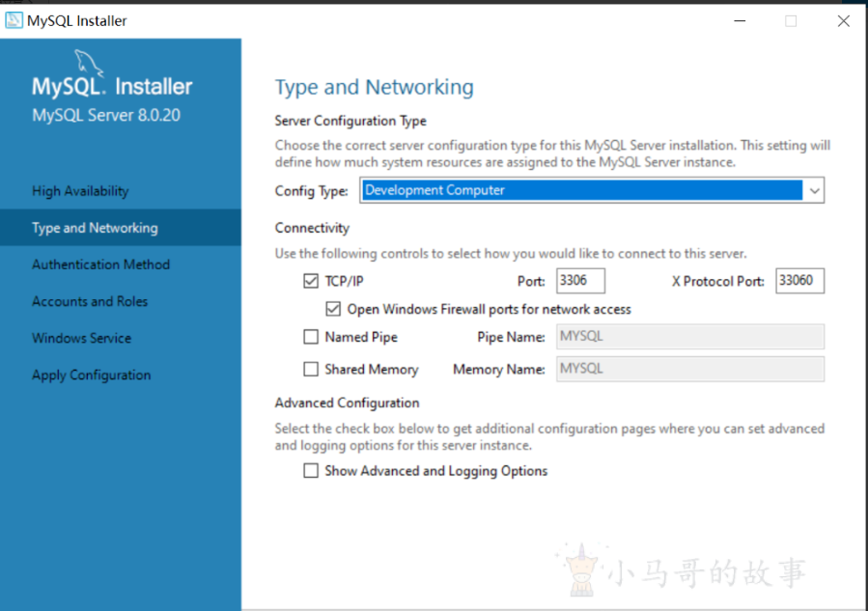Enable Show Advanced and Logging Options

[x=311, y=471]
